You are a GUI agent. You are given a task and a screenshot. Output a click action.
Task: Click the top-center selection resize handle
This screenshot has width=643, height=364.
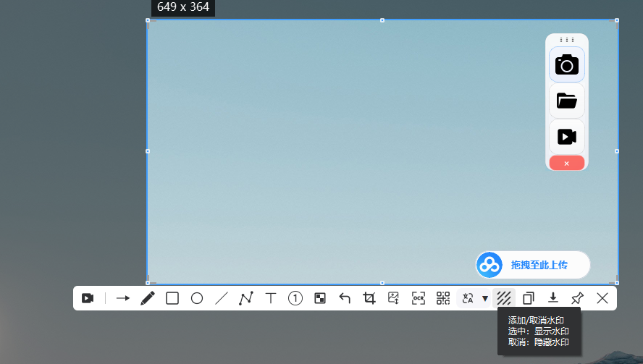(x=382, y=20)
